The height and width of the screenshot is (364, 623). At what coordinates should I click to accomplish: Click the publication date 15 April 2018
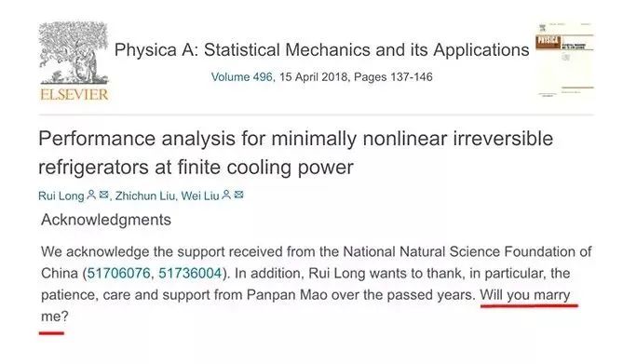pyautogui.click(x=313, y=76)
